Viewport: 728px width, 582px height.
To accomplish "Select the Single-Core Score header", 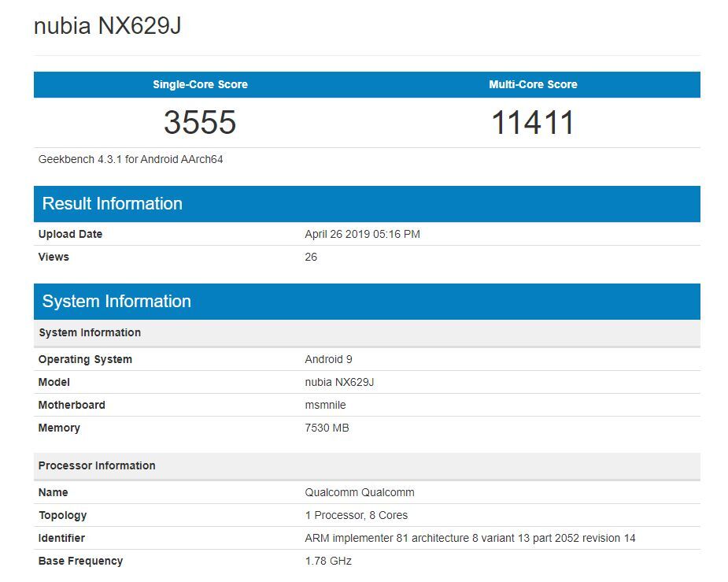I will pos(199,84).
